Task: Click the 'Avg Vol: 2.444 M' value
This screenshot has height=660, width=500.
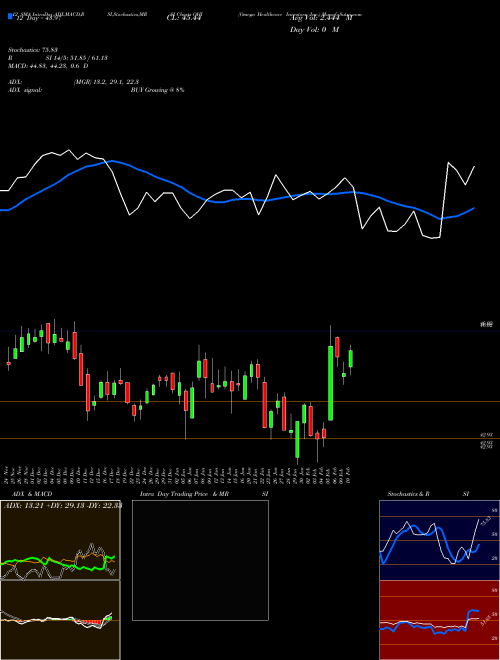Action: [321, 18]
